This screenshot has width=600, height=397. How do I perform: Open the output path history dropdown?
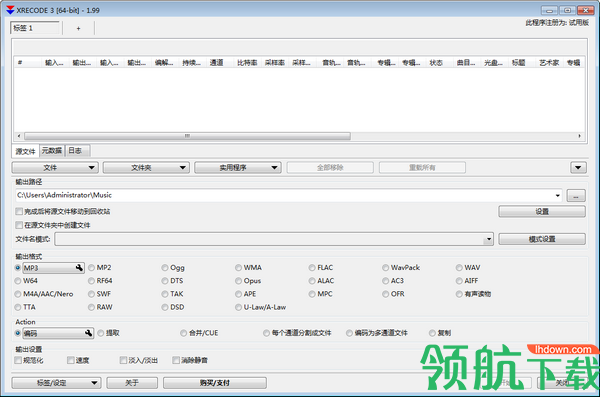tap(558, 196)
